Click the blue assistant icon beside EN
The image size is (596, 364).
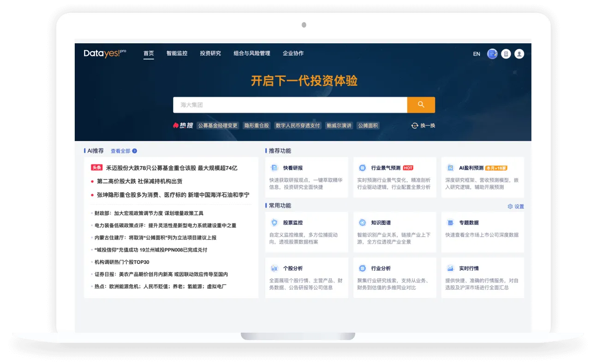pos(492,54)
